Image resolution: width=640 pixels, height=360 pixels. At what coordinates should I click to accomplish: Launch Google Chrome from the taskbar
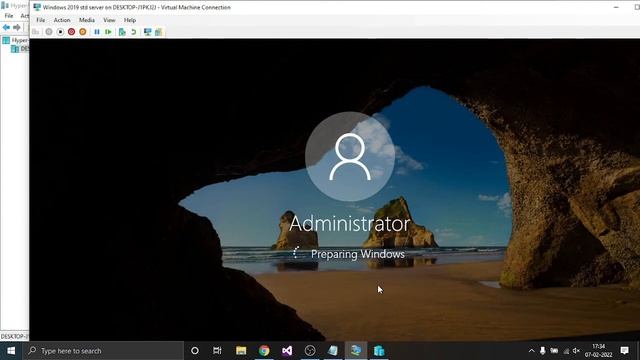[x=264, y=351]
